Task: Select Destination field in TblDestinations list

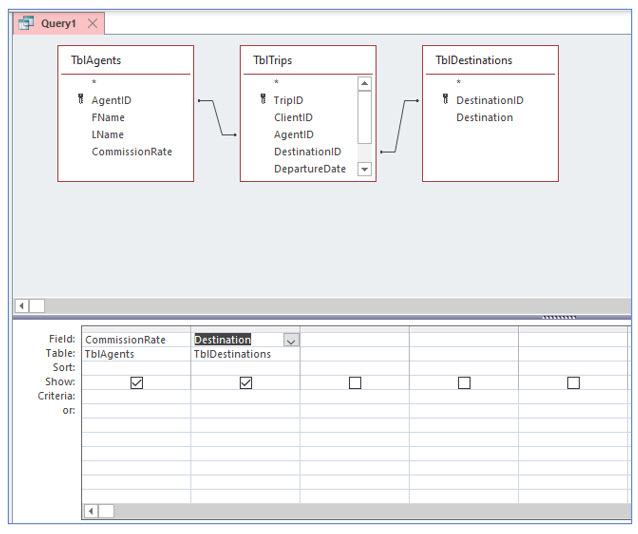Action: click(x=485, y=118)
